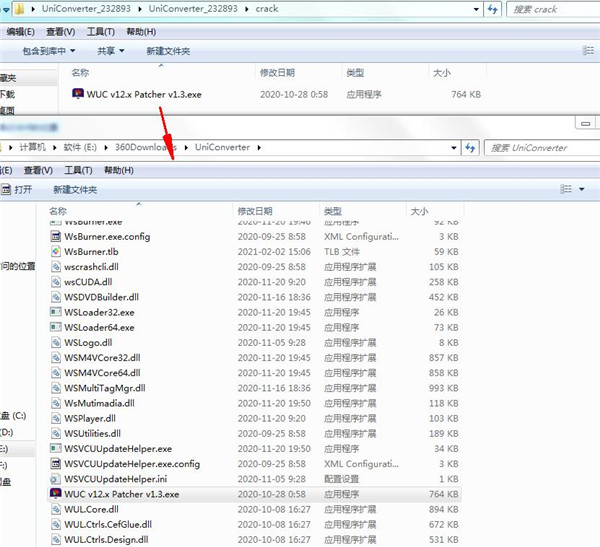Click the WUL.Ctrls.Design.dll file icon
This screenshot has width=600, height=547.
[56, 540]
